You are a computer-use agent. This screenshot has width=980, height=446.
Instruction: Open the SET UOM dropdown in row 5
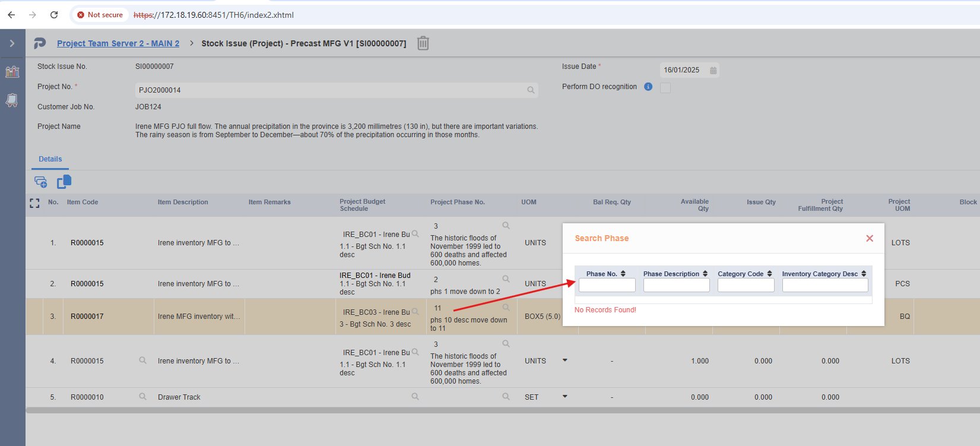[x=565, y=396]
